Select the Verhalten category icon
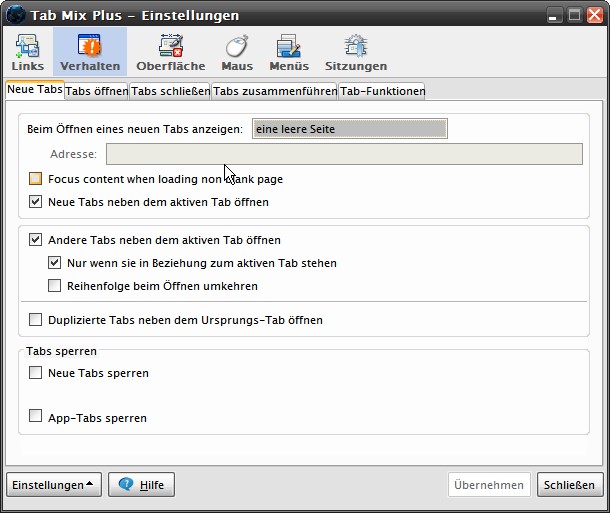The image size is (610, 513). [90, 52]
